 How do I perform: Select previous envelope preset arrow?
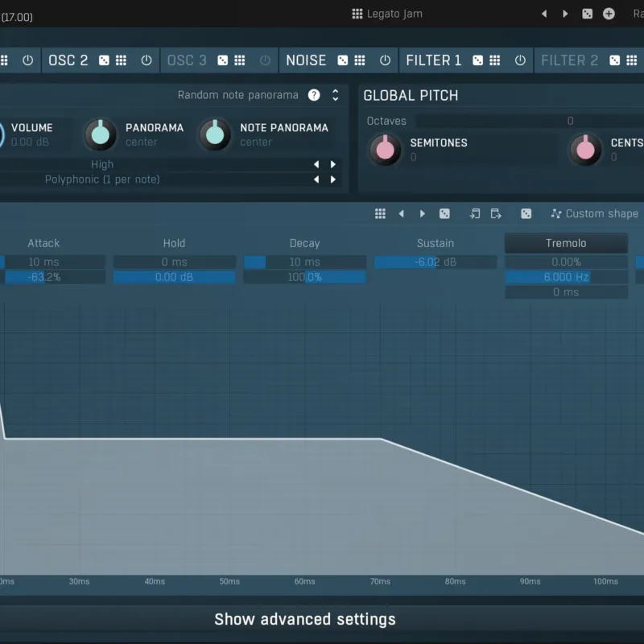[x=401, y=213]
